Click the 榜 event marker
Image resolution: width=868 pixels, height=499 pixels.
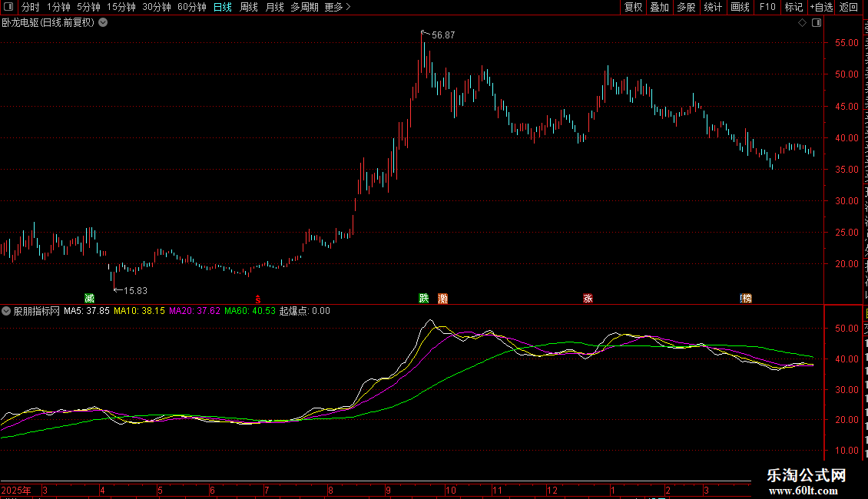[746, 298]
